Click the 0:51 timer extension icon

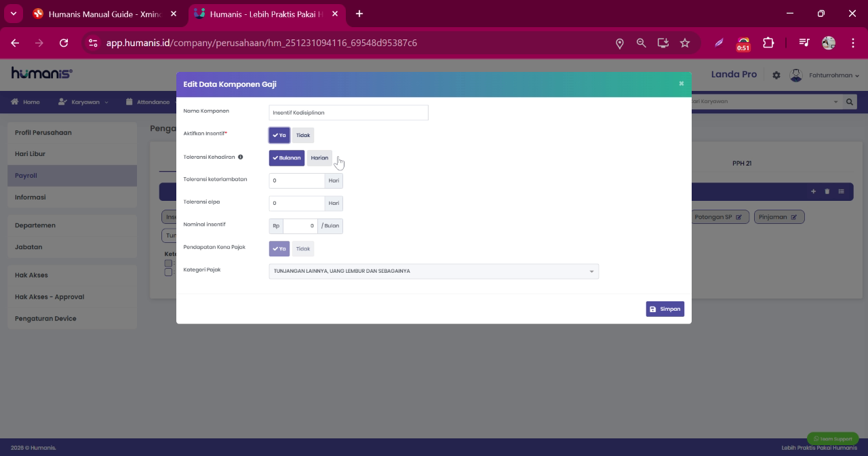point(743,44)
